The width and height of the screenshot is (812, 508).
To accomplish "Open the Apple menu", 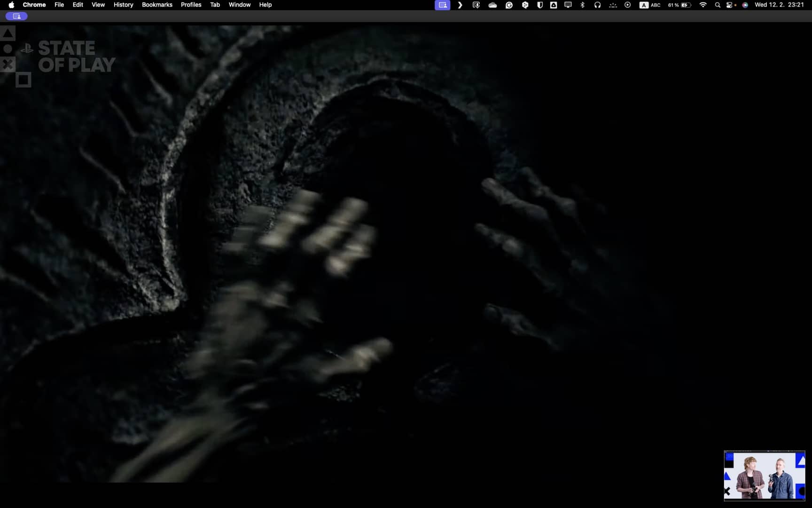I will point(11,5).
